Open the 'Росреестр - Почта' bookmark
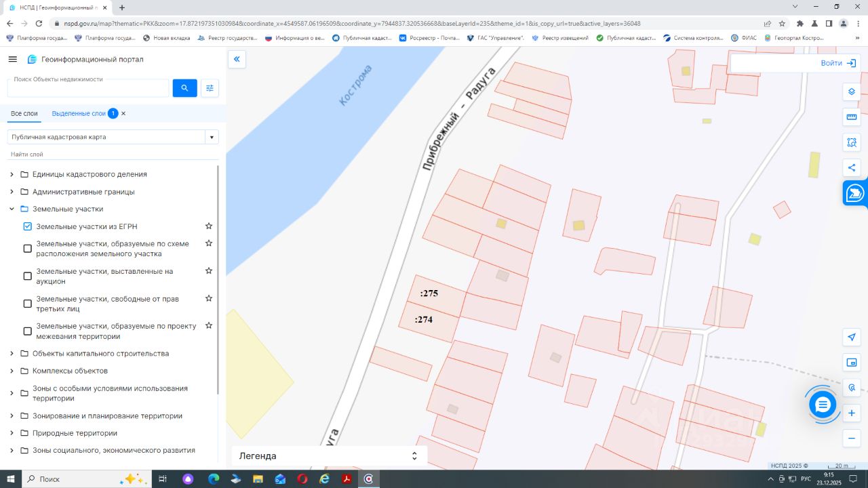 coord(429,38)
